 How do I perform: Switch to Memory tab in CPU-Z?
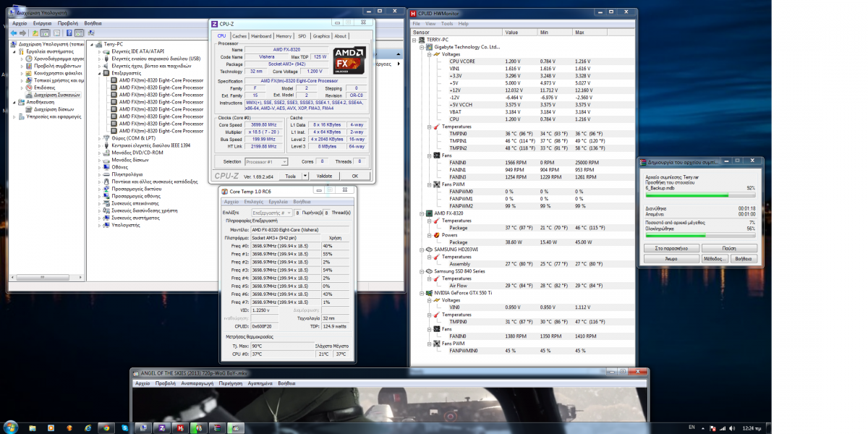[x=284, y=35]
